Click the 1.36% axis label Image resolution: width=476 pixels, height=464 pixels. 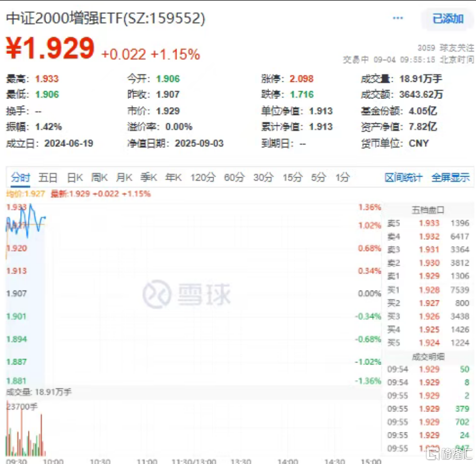[x=370, y=207]
